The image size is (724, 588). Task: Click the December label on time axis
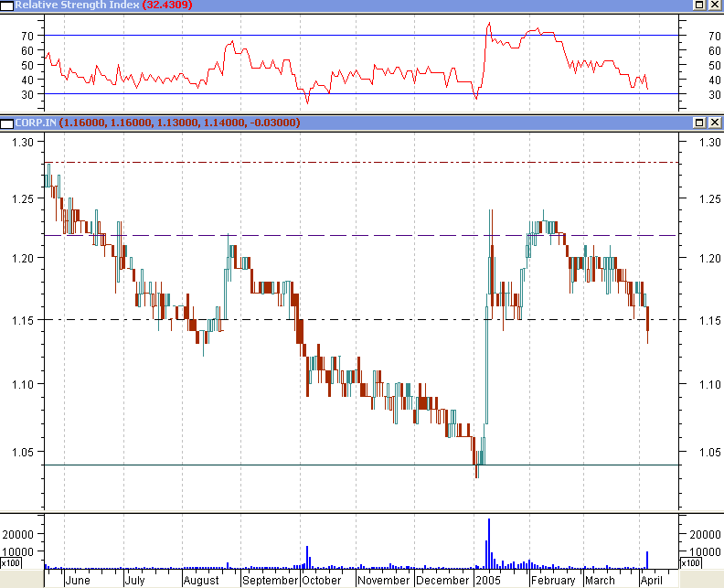pyautogui.click(x=442, y=580)
